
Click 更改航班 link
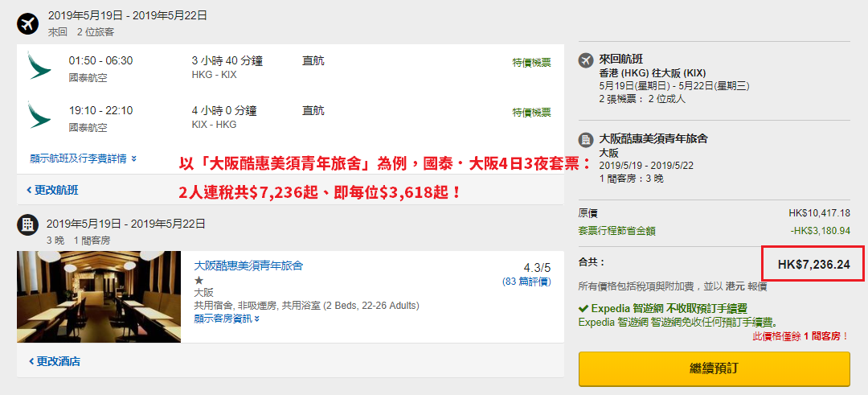click(x=52, y=191)
